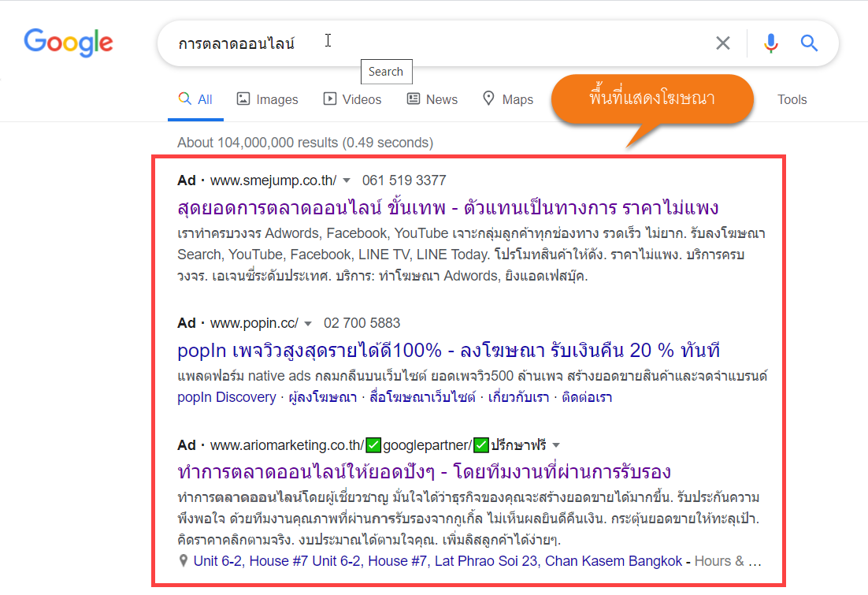Open the Videos tab
Screen dimensions: 868x595
pyautogui.click(x=353, y=99)
